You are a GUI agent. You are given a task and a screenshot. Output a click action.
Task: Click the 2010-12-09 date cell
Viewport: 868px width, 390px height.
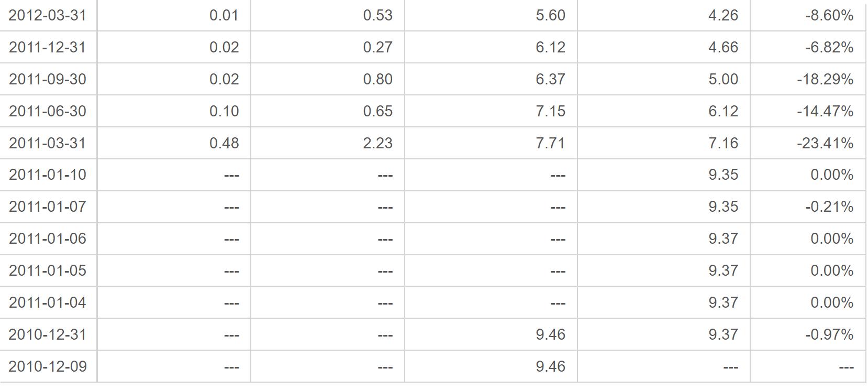(x=48, y=366)
